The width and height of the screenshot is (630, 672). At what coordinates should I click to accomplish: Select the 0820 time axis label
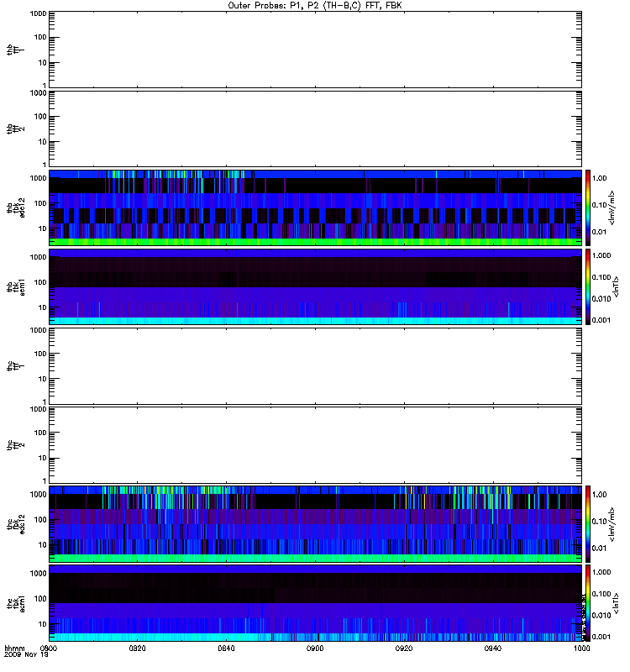[137, 648]
